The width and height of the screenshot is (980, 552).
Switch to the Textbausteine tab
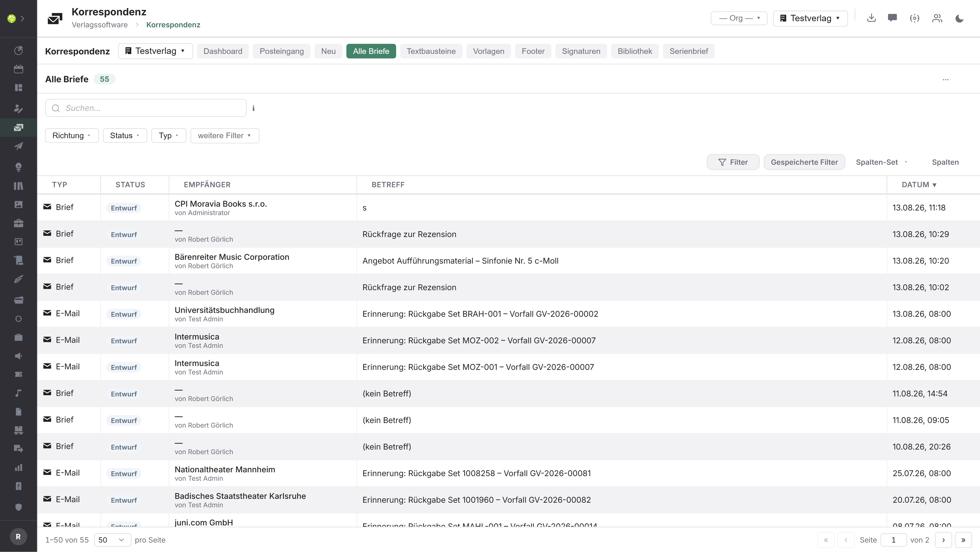[x=431, y=51]
